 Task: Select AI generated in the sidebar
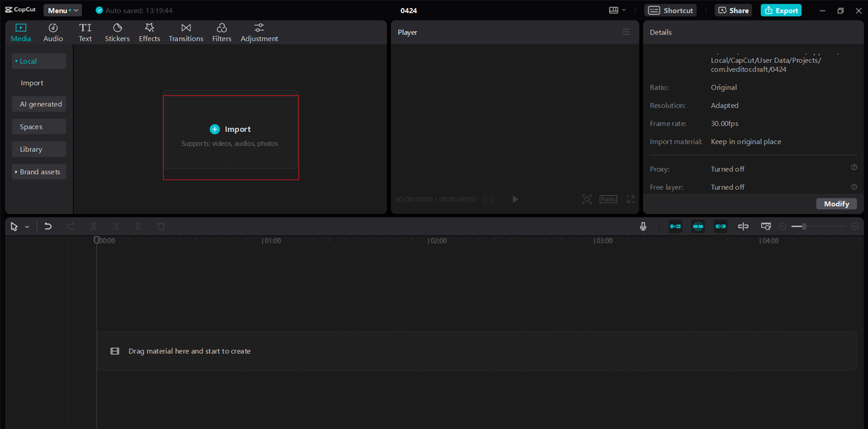point(39,104)
